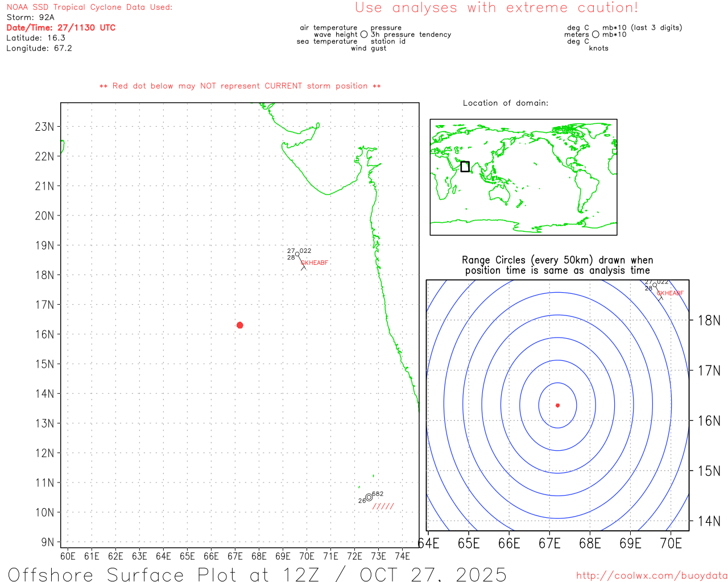The image size is (728, 582).
Task: Click the 'sea temperature' legend label
Action: pyautogui.click(x=327, y=41)
